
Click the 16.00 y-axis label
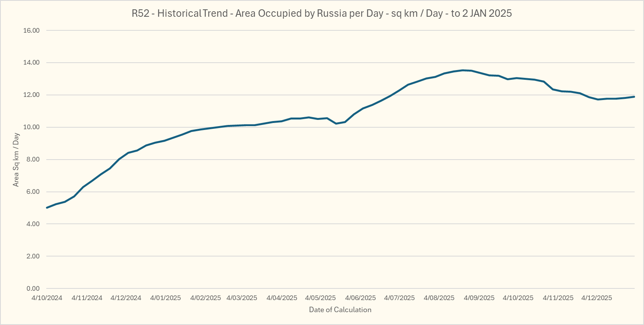tap(32, 30)
